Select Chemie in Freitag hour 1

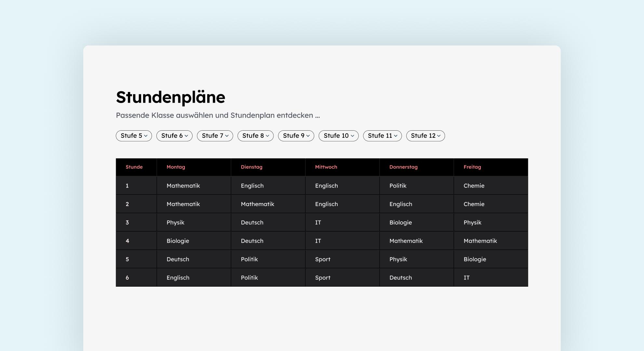click(491, 186)
